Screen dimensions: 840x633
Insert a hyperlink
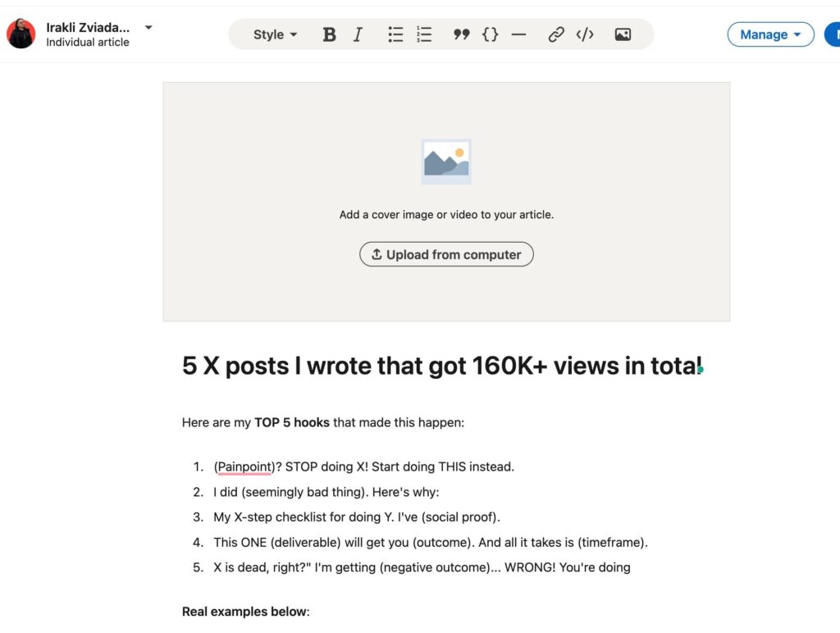coord(556,34)
